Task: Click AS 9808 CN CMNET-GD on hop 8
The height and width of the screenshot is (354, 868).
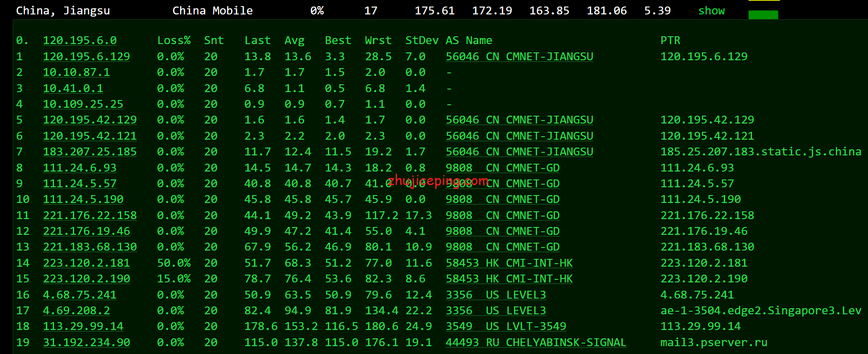Action: point(503,168)
